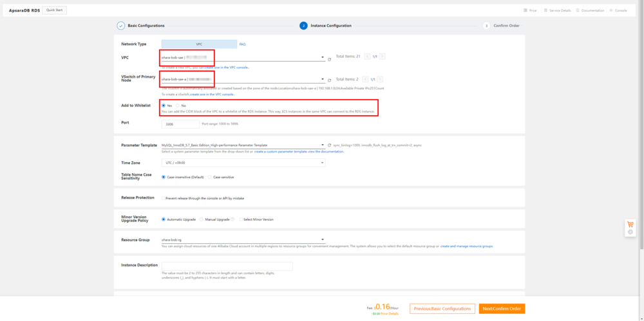Click the Port input field
This screenshot has width=644, height=321.
[x=180, y=124]
